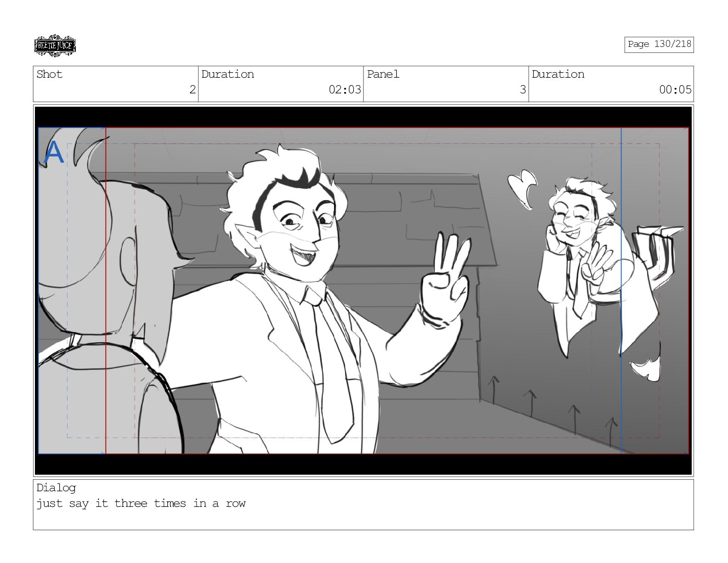Click the storyboard panel drawing
Image resolution: width=728 pixels, height=563 pixels.
pyautogui.click(x=363, y=291)
